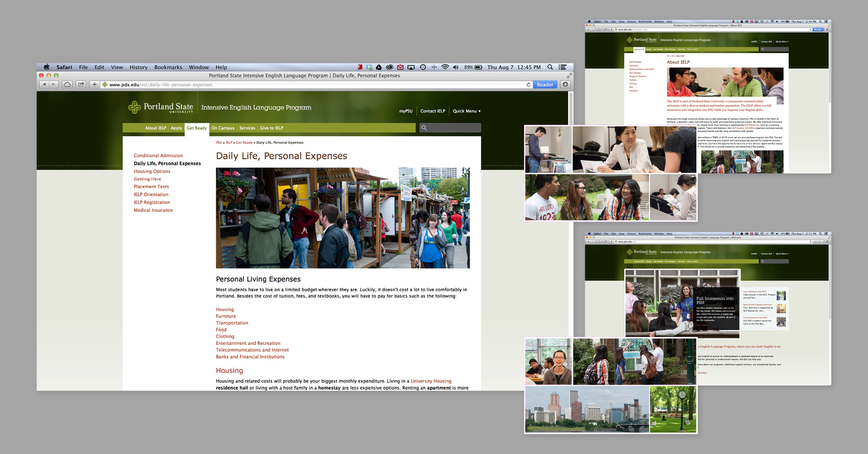
Task: Open the iCloud Tabs button
Action: pyautogui.click(x=67, y=85)
